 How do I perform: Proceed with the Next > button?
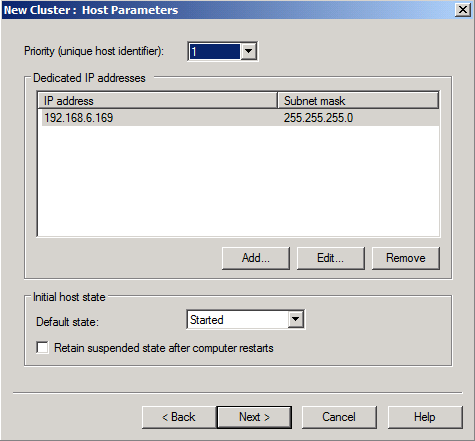254,417
